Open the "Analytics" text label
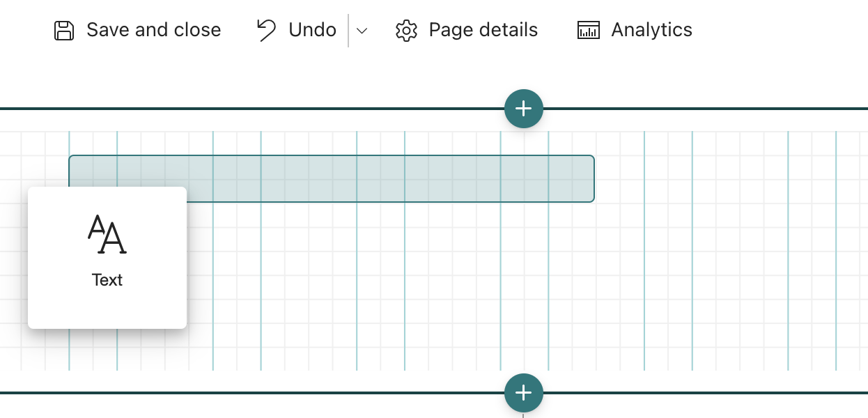Screen dimensions: 868x418 (651, 30)
